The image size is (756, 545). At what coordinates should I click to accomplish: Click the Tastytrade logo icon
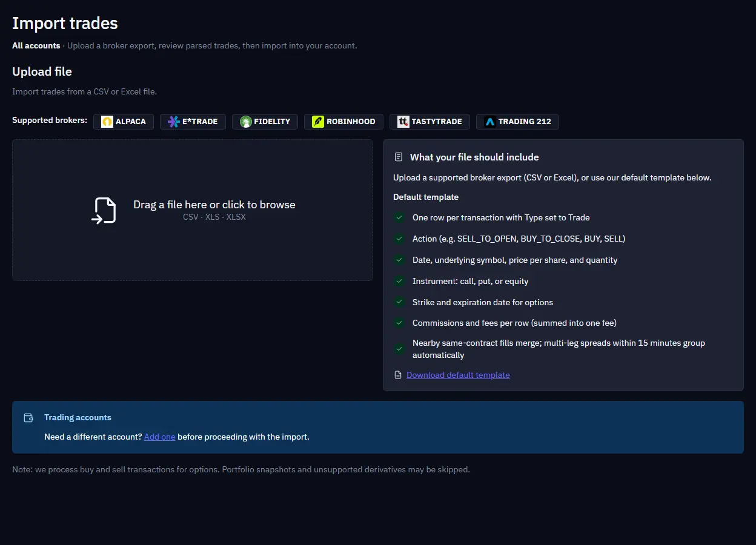click(403, 122)
